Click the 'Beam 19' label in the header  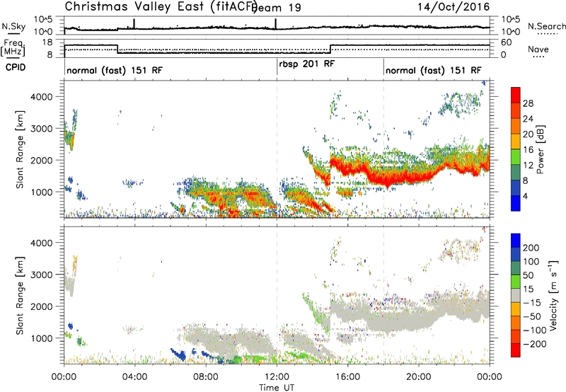tap(277, 8)
